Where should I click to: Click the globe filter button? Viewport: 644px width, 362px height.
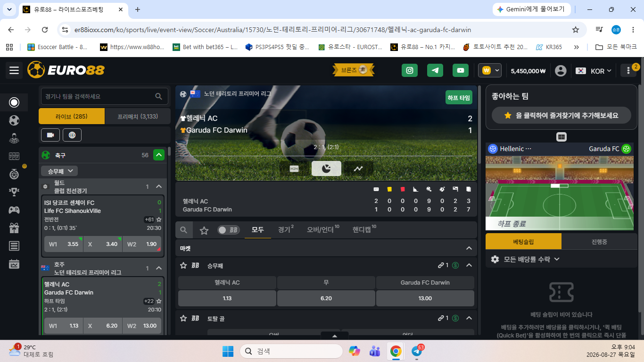coord(72,135)
